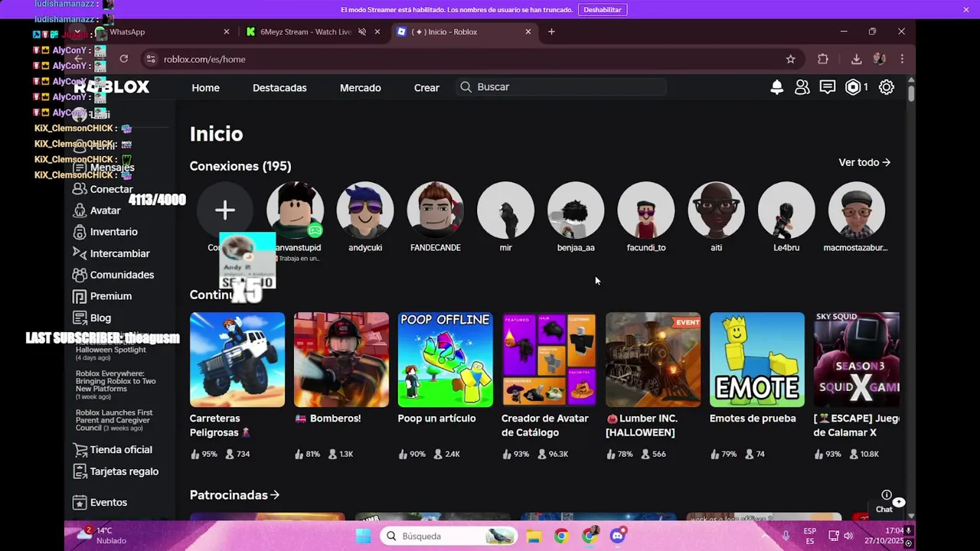Open Creador de Avatar de Catálogo thumbnail
Screen dimensions: 980x551
coord(549,360)
